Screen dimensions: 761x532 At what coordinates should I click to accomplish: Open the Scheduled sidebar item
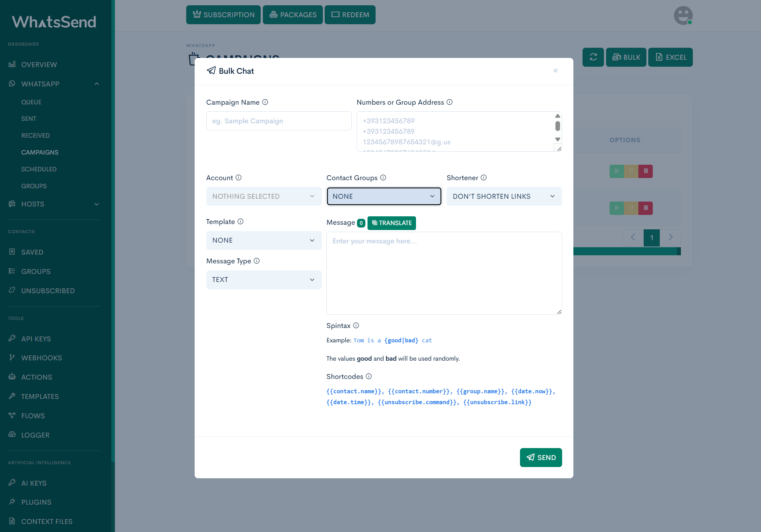(39, 169)
